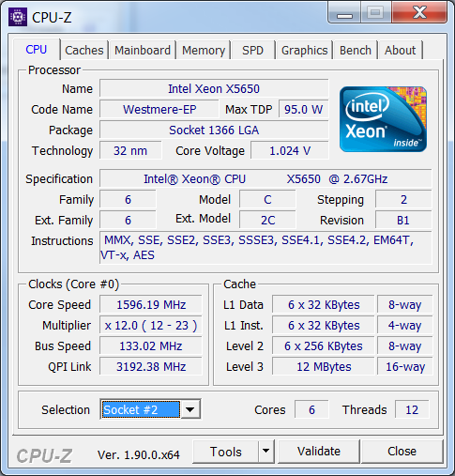Viewport: 455px width, 476px height.
Task: Open the Tools dropdown arrow
Action: point(266,451)
